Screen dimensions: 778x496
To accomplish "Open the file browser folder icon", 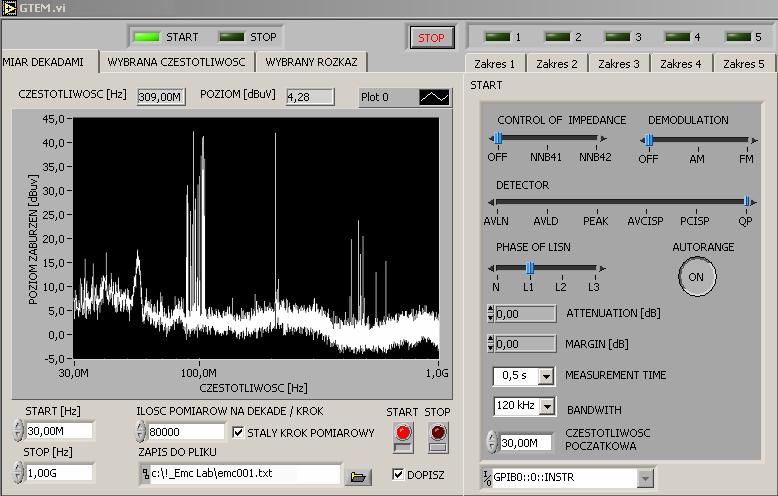I will [358, 477].
